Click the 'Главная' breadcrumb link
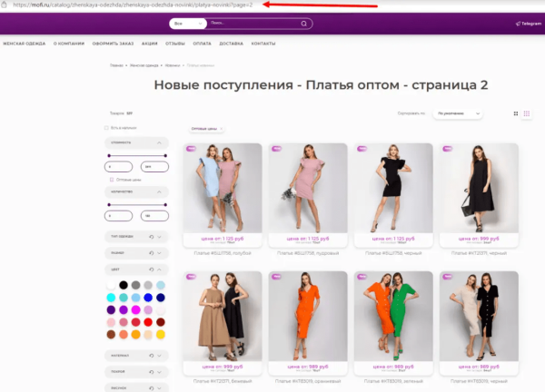Viewport: 545px width, 392px height. (117, 65)
